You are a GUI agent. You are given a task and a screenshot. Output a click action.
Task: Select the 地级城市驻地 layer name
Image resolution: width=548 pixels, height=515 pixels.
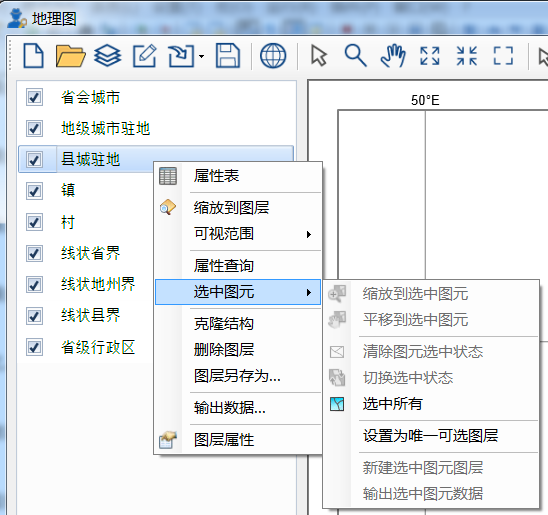(x=106, y=129)
